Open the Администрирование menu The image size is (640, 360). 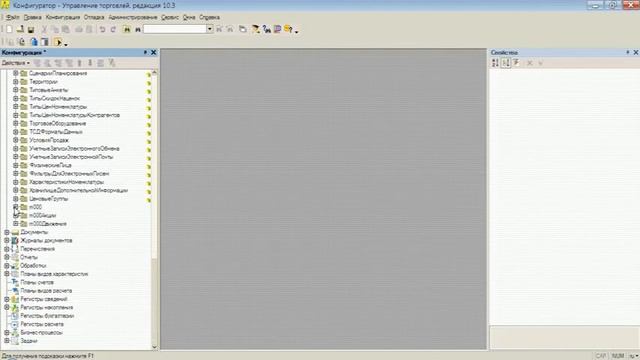point(133,17)
